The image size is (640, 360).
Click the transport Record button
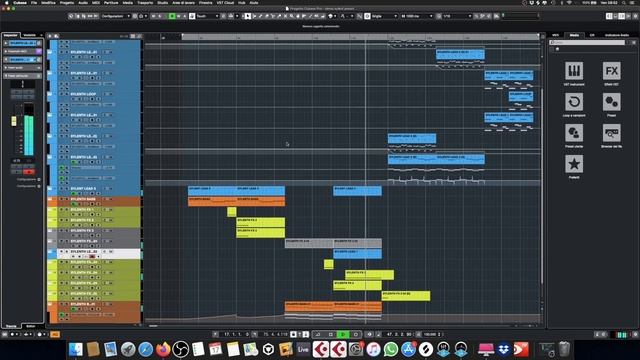(356, 334)
